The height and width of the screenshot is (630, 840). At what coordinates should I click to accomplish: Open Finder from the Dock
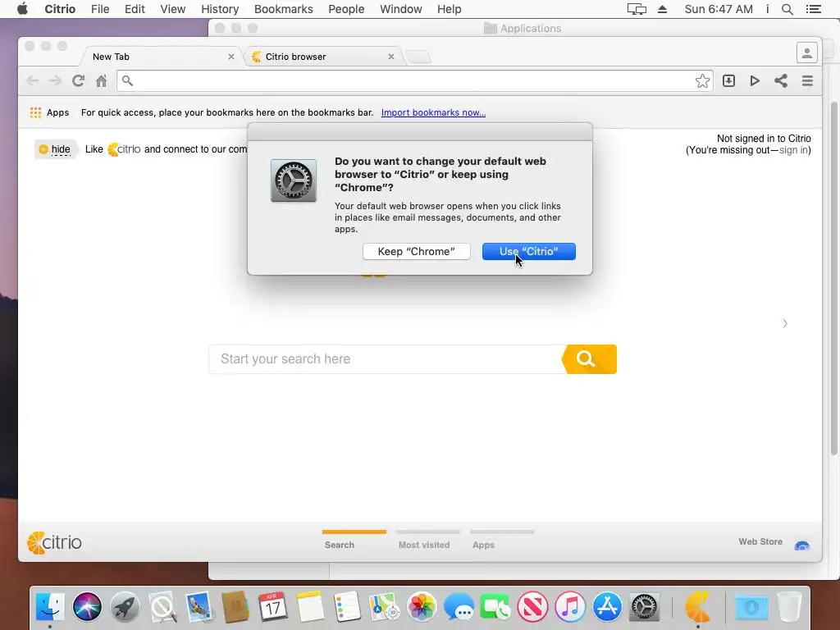pos(50,607)
